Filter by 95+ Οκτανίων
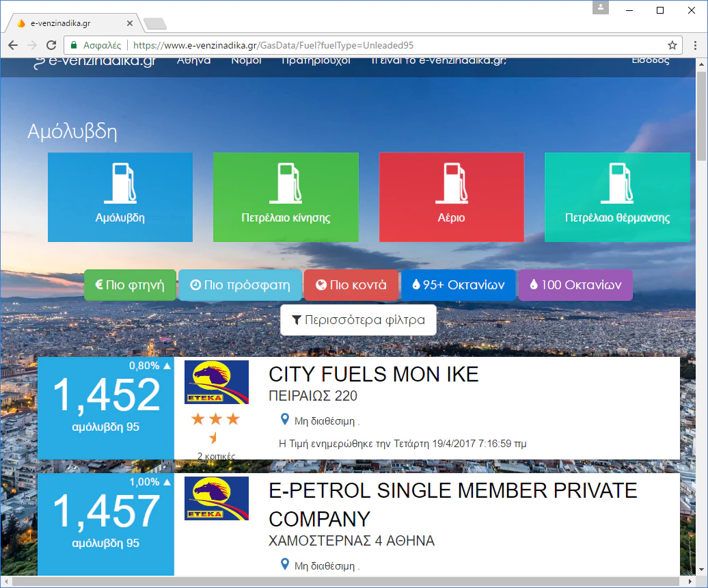708x588 pixels. pos(459,285)
